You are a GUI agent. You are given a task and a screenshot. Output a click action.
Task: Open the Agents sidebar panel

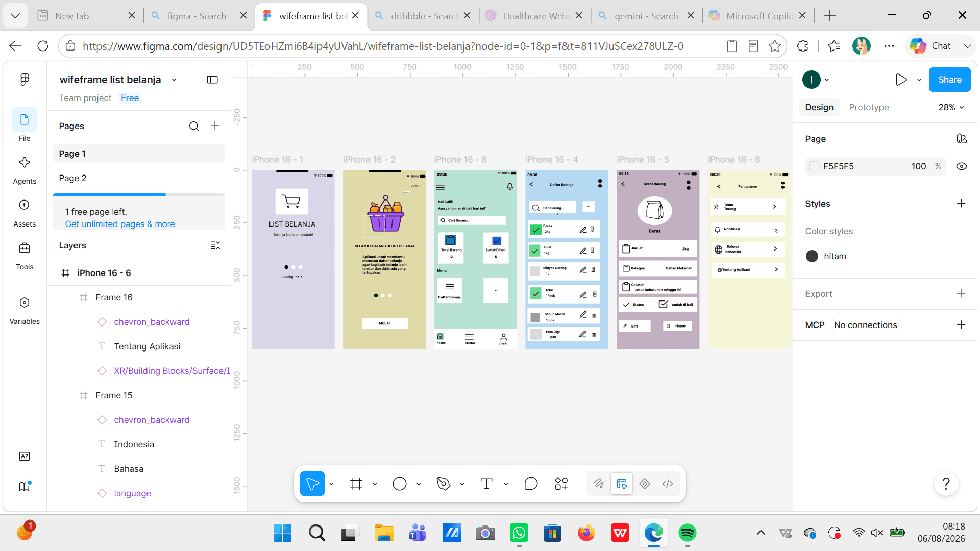(x=24, y=170)
